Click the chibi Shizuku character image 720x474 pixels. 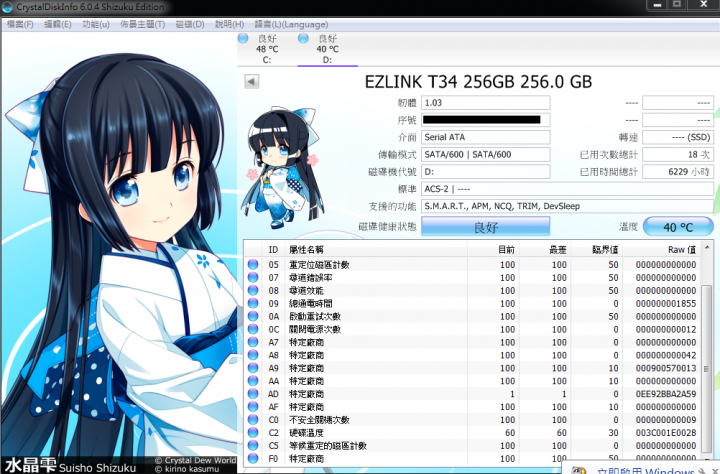[x=281, y=168]
